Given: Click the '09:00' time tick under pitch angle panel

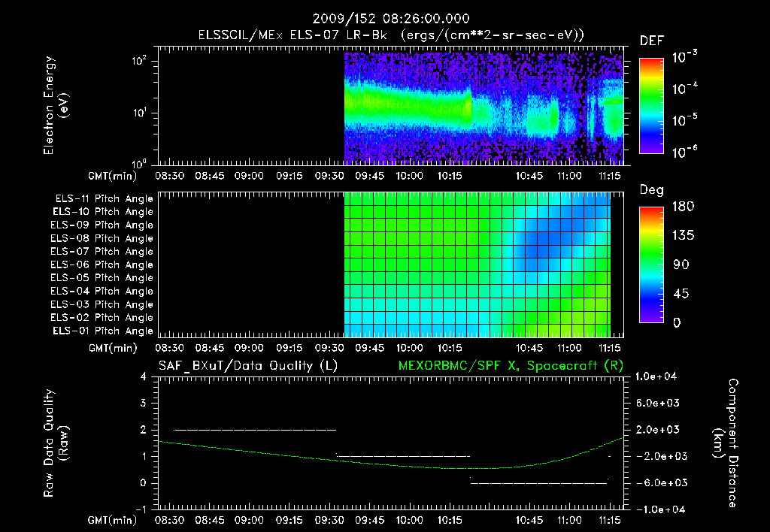Looking at the screenshot, I should [x=249, y=348].
